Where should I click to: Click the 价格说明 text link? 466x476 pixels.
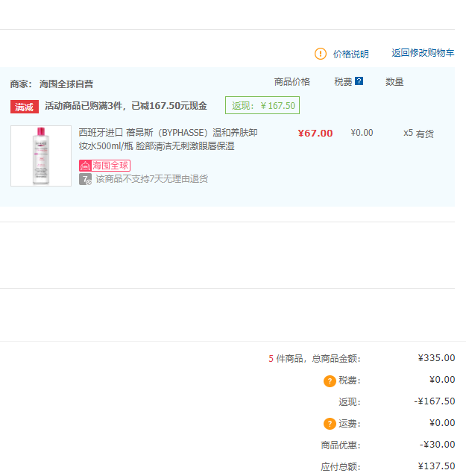click(x=350, y=54)
